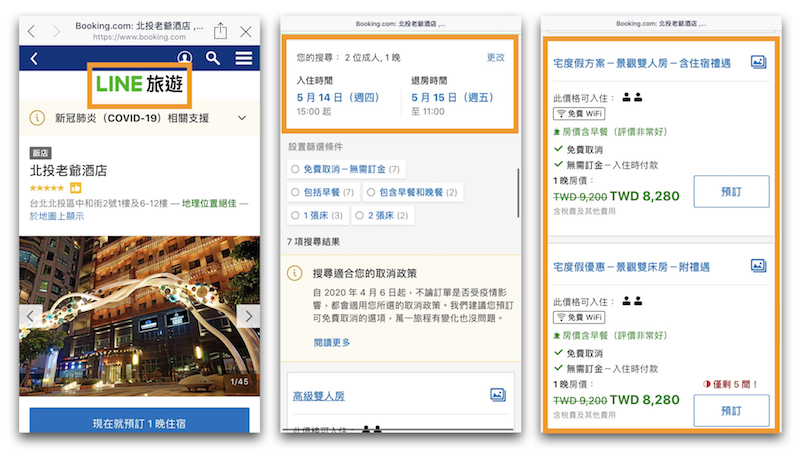Open the hamburger menu in Booking header
The height and width of the screenshot is (450, 800).
pos(243,59)
